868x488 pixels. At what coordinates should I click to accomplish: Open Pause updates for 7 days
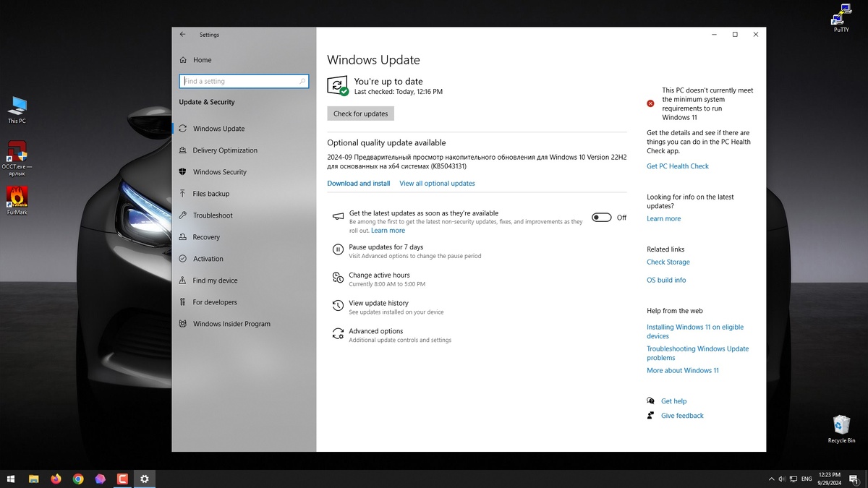[x=386, y=247]
